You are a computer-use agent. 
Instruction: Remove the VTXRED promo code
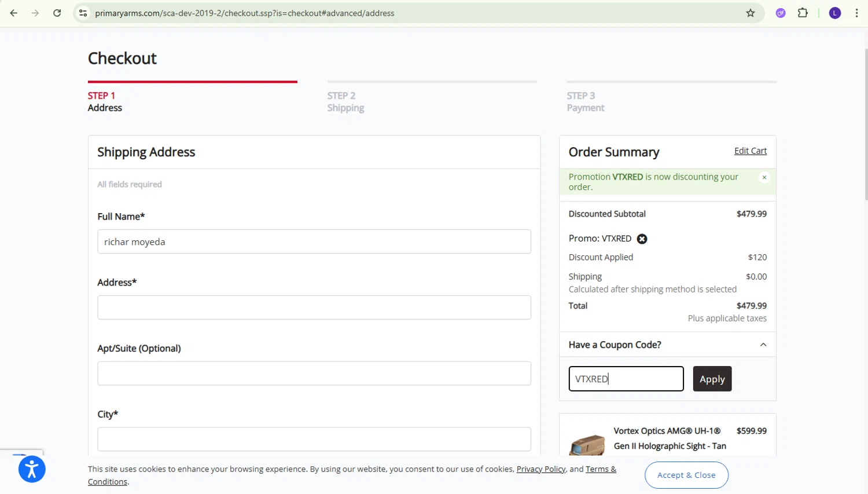point(642,239)
